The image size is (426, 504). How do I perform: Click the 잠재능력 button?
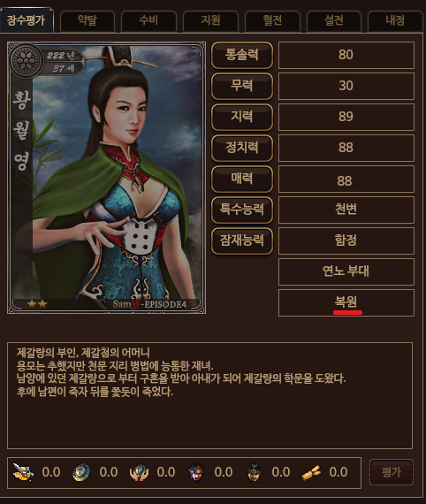point(242,241)
